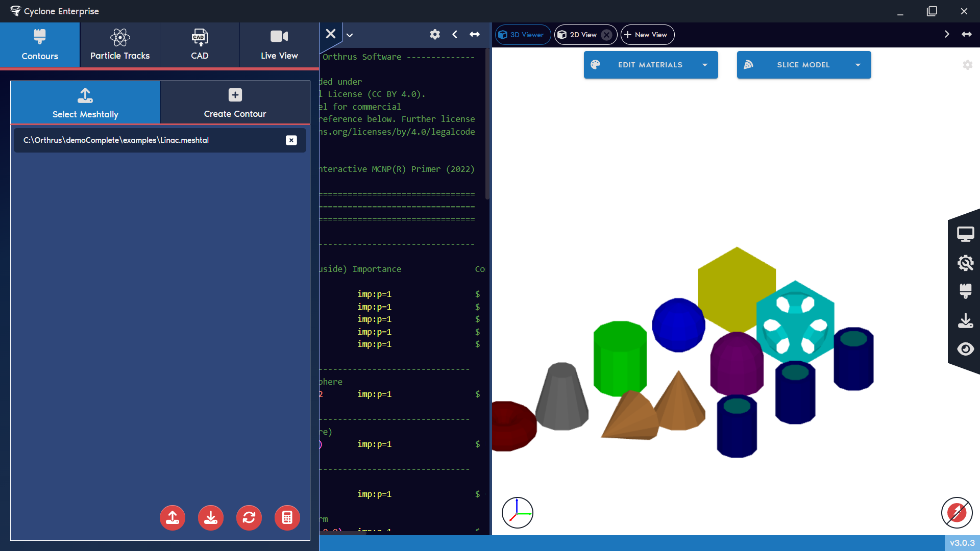Click the monitor icon in the right sidebar
Viewport: 980px width, 551px height.
[966, 234]
